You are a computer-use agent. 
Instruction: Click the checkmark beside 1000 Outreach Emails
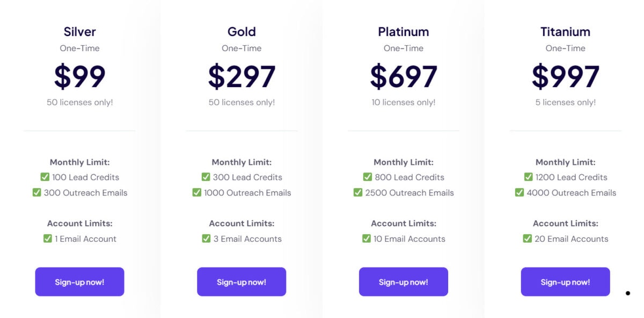point(197,192)
